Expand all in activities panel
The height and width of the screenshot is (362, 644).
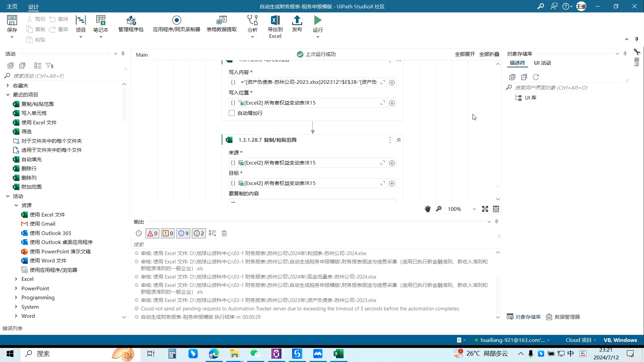(10, 66)
